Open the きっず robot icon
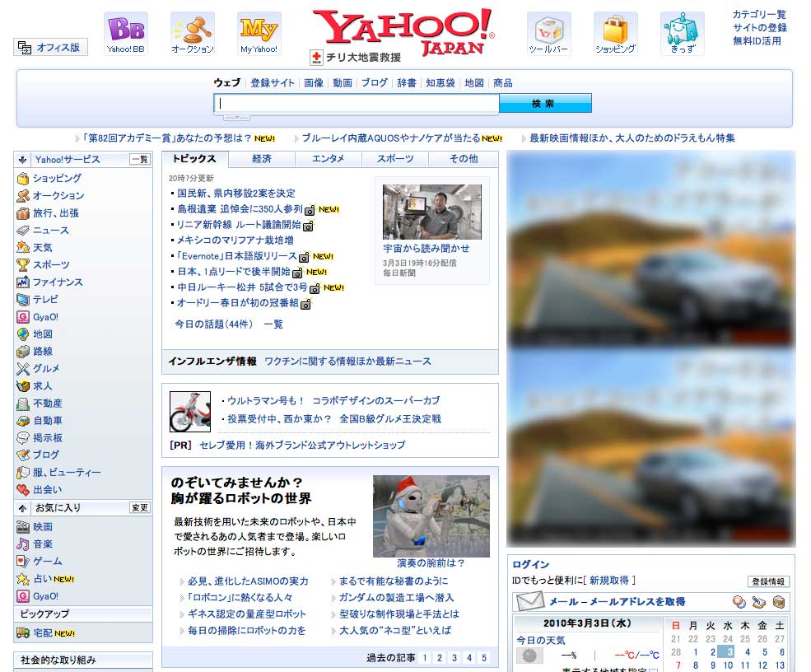Screen dimensions: 811x672 click(683, 33)
